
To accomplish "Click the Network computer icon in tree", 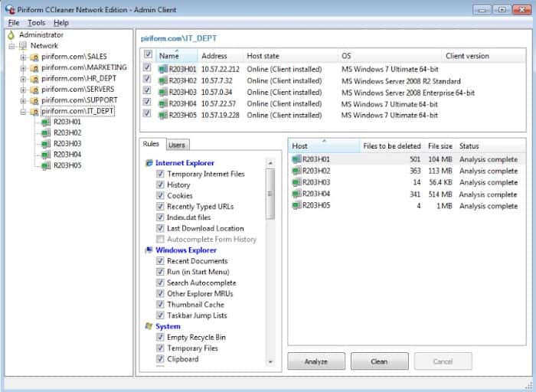I will [23, 45].
